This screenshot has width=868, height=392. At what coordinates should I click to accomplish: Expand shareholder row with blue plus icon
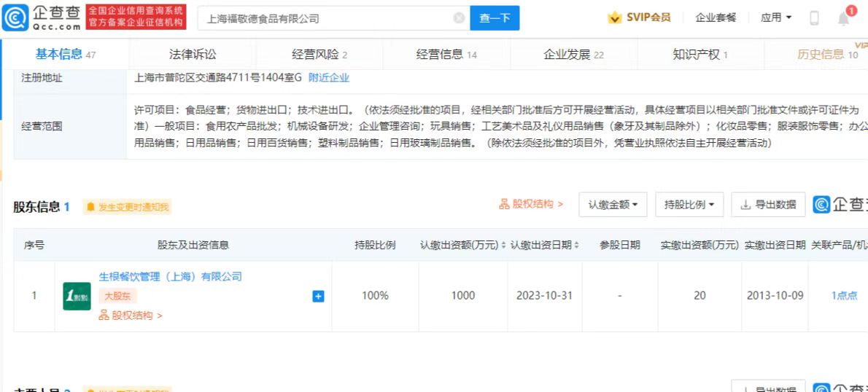318,297
